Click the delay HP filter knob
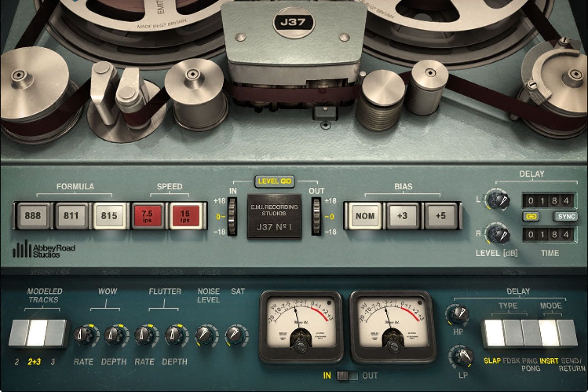This screenshot has height=392, width=588. 459,314
